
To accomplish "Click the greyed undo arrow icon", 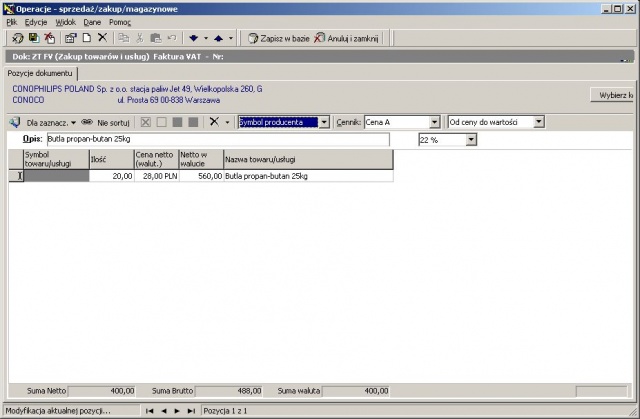I will coord(172,38).
